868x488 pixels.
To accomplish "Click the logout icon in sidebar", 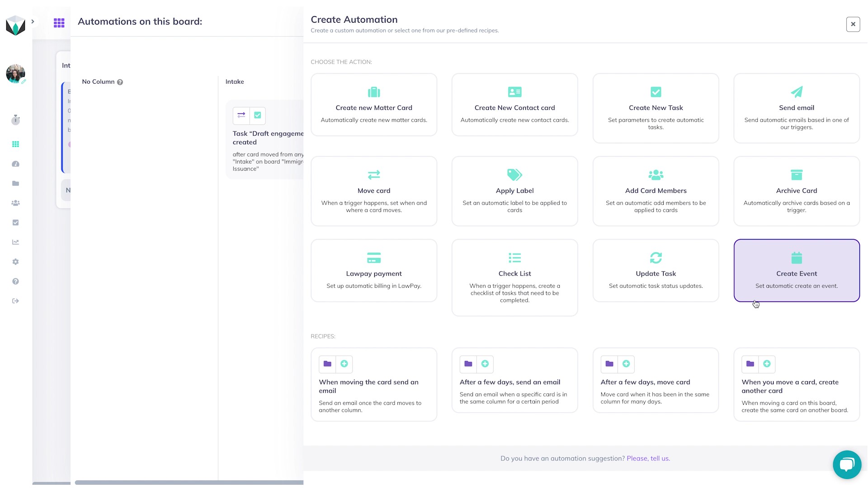I will click(15, 301).
